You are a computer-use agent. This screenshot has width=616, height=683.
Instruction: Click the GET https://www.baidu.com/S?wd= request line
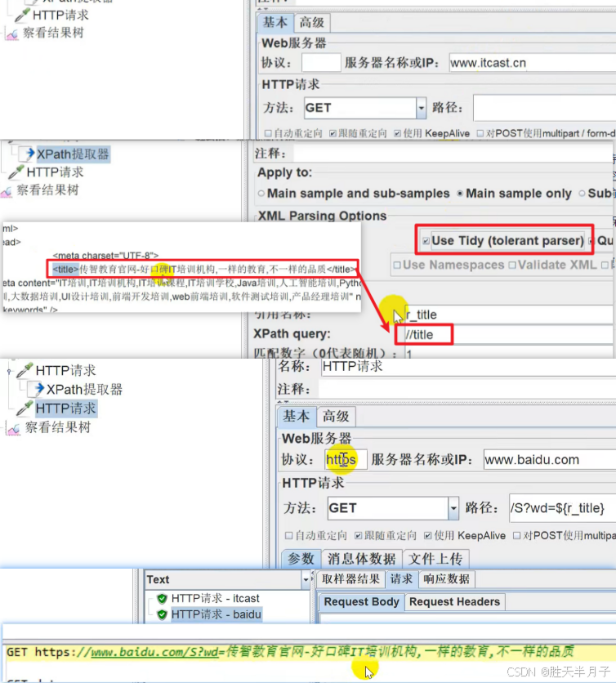pos(290,652)
